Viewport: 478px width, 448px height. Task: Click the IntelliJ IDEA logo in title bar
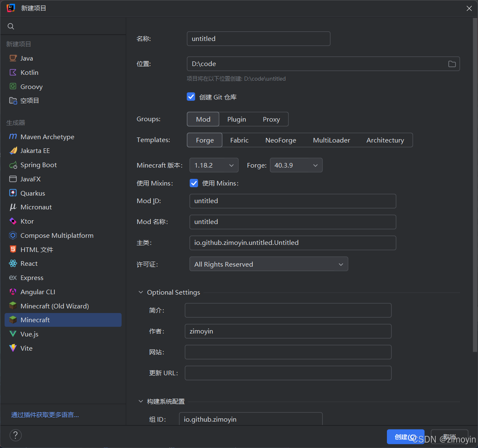11,8
